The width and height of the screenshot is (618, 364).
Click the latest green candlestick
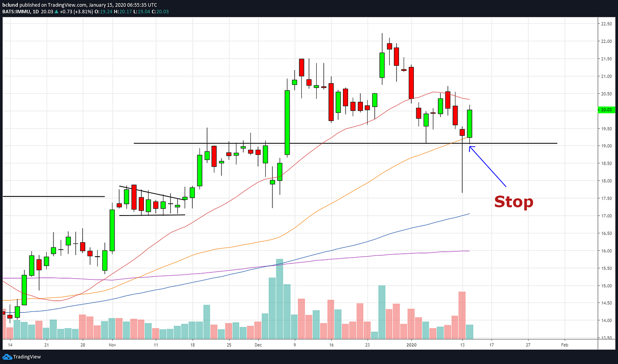470,123
